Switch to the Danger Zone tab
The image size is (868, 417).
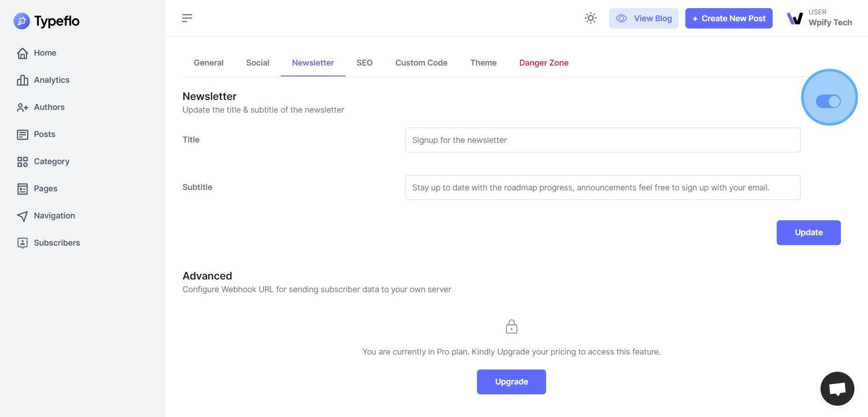point(543,63)
